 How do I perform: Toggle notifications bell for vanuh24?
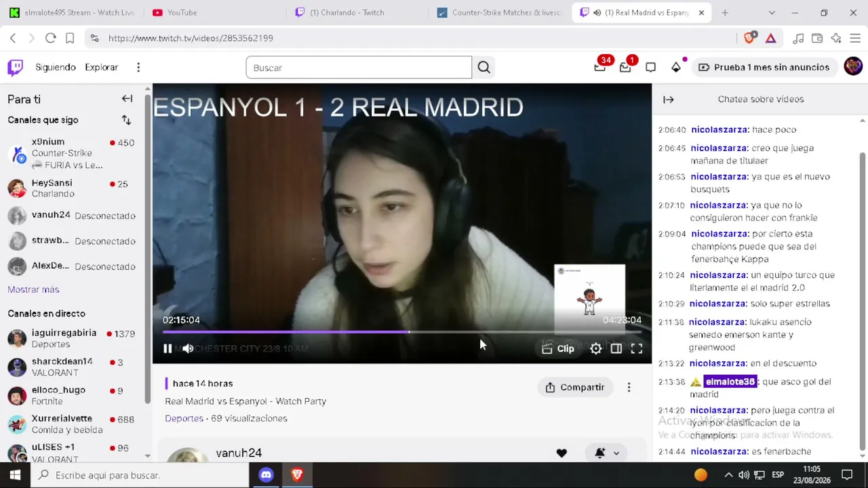coord(599,453)
